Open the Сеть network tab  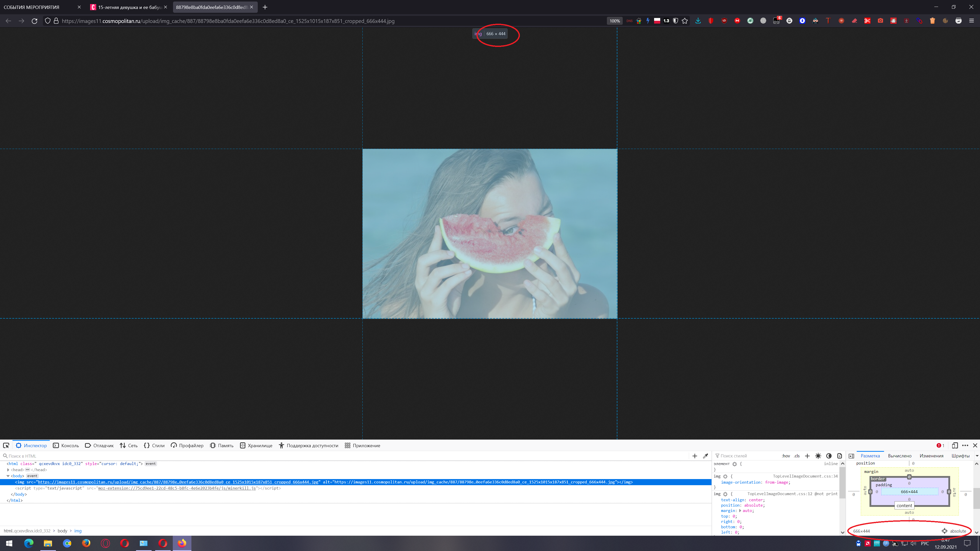[129, 446]
